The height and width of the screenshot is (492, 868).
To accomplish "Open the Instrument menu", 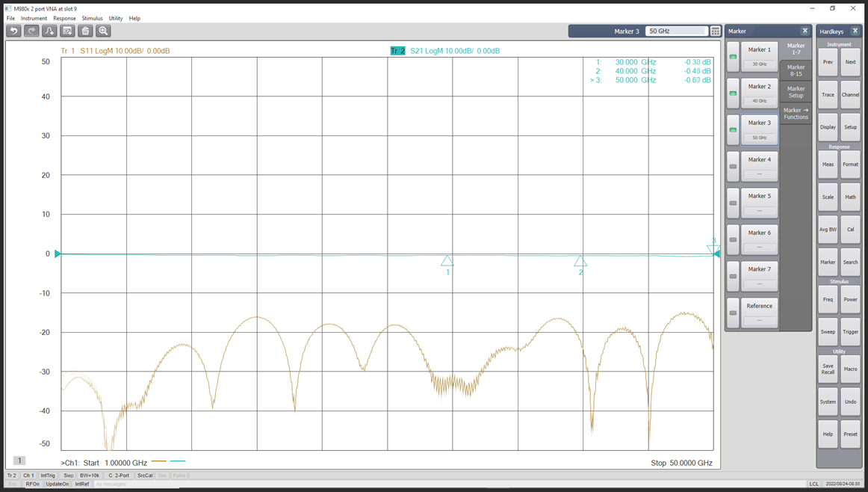I will click(34, 18).
